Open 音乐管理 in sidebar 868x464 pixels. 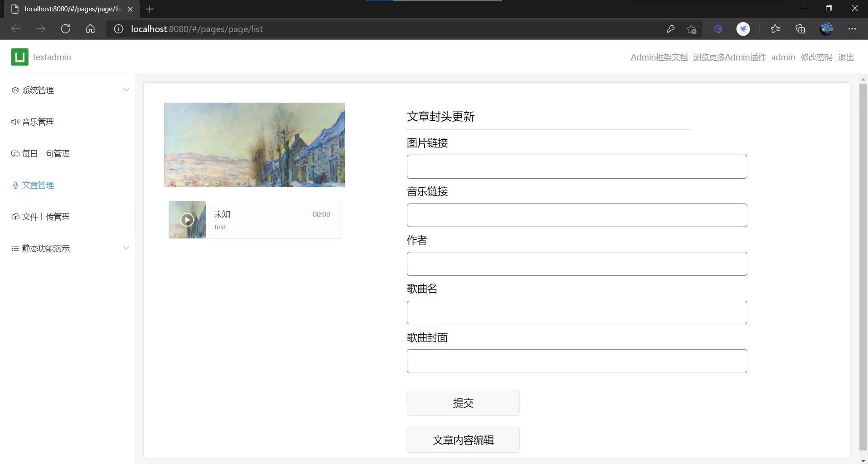(x=38, y=122)
